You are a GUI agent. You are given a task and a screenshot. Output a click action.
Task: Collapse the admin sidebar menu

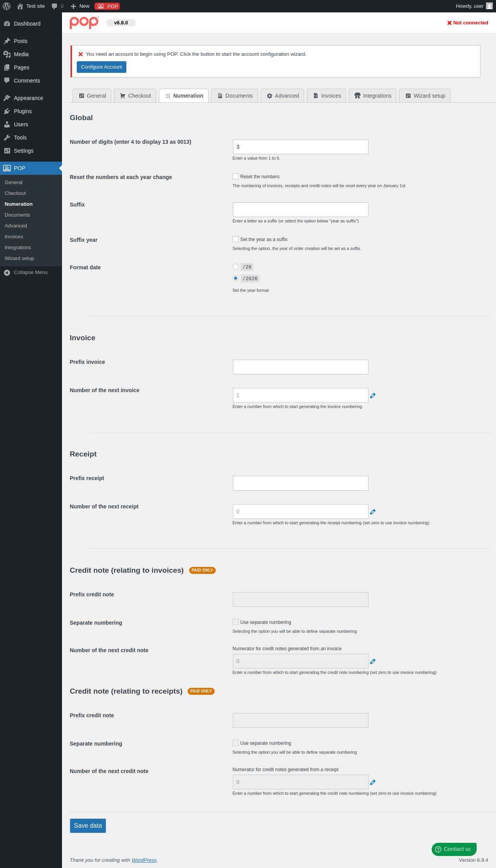tap(31, 272)
